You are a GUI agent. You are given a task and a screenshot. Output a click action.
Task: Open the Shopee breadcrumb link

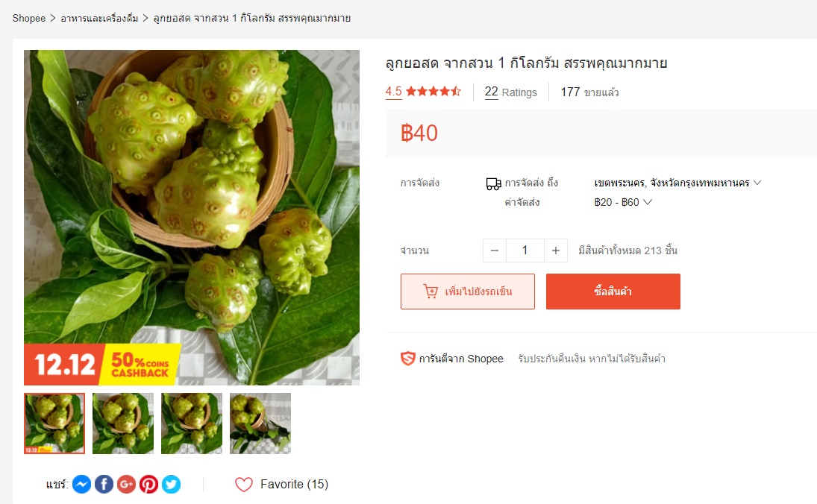29,18
